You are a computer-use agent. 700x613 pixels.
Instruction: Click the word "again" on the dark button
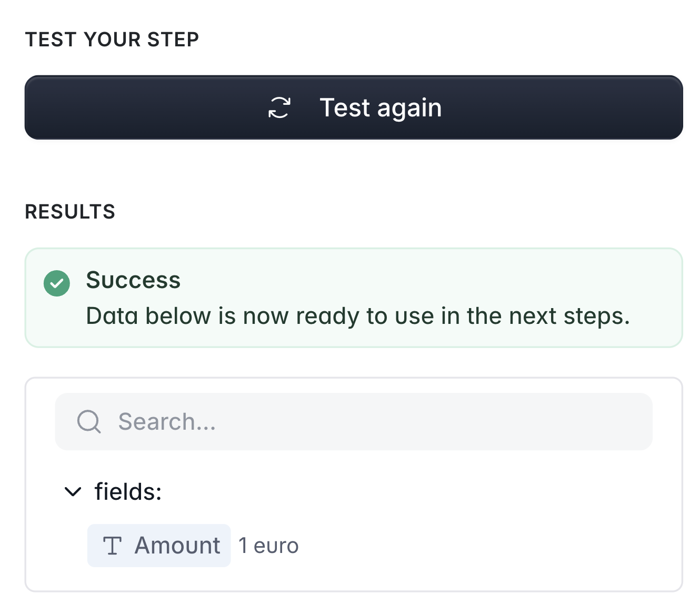click(x=409, y=108)
